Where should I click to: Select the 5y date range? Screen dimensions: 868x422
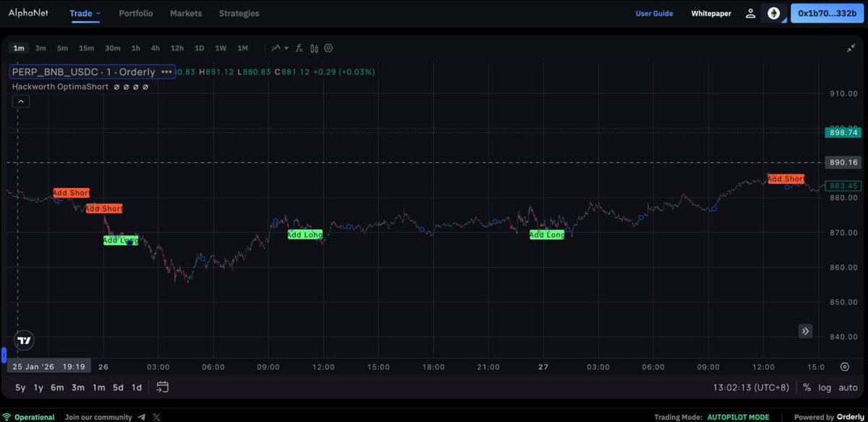(x=20, y=387)
